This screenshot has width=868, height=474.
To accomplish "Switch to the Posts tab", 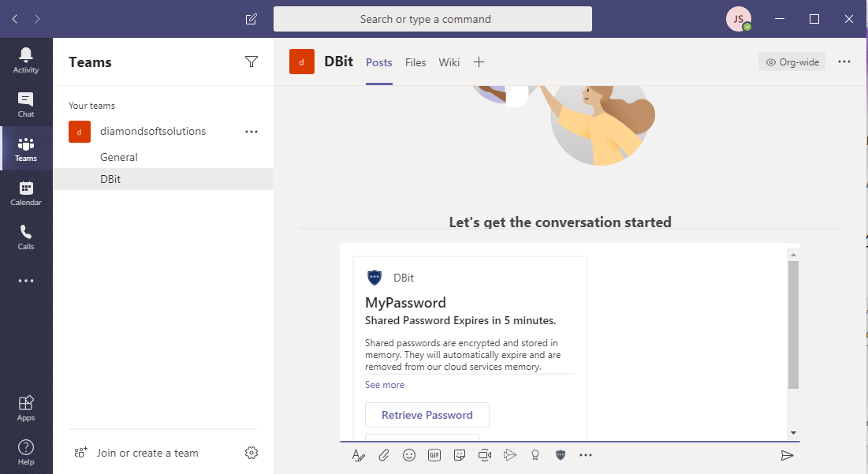I will pyautogui.click(x=379, y=62).
